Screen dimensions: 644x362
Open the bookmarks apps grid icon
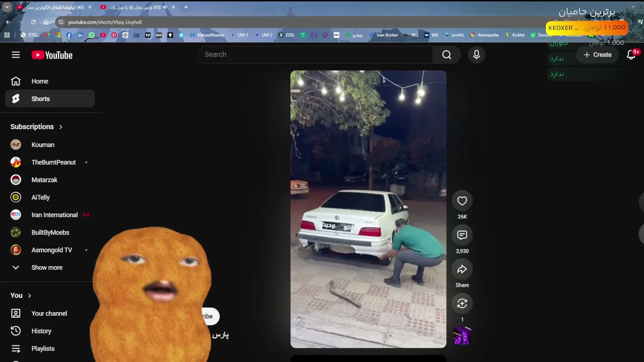[7, 35]
